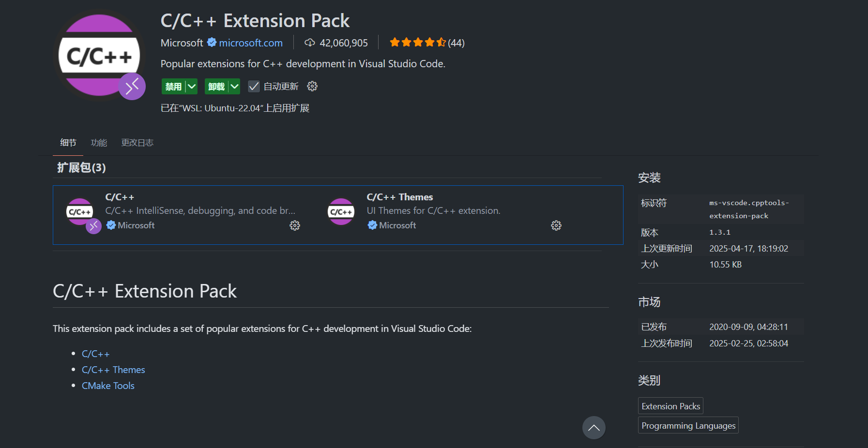Switch to the 更改日志 changelog tab
The height and width of the screenshot is (448, 868).
(137, 143)
